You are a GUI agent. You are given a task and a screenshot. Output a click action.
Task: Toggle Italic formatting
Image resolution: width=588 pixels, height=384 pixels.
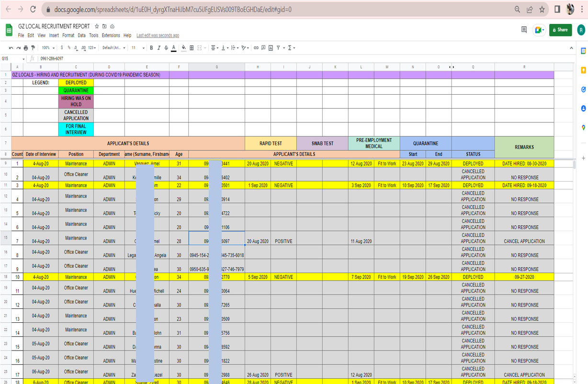click(x=158, y=48)
